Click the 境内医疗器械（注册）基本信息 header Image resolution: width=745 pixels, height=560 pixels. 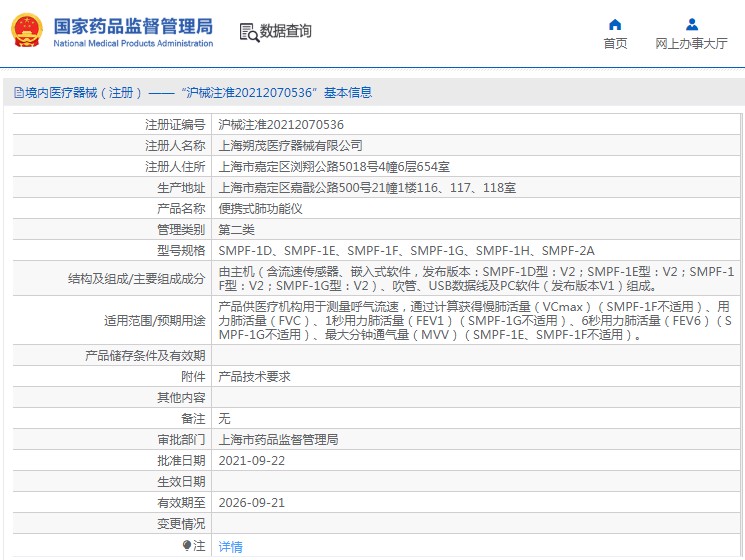point(199,92)
